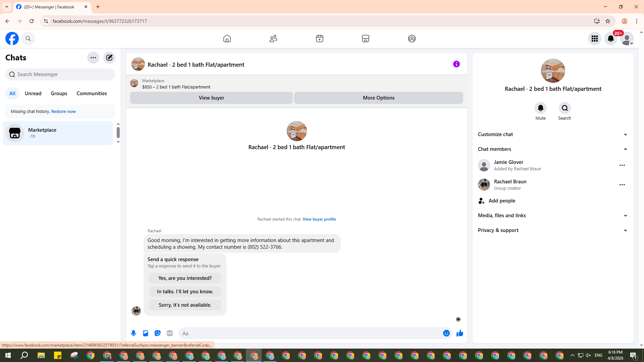The height and width of the screenshot is (362, 644).
Task: Click the voice clip microphone icon
Action: tap(133, 333)
